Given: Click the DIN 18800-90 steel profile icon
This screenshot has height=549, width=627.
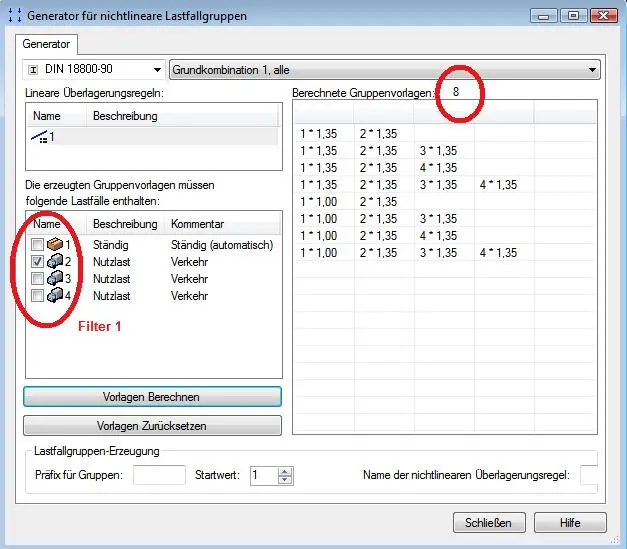Looking at the screenshot, I should pyautogui.click(x=34, y=70).
